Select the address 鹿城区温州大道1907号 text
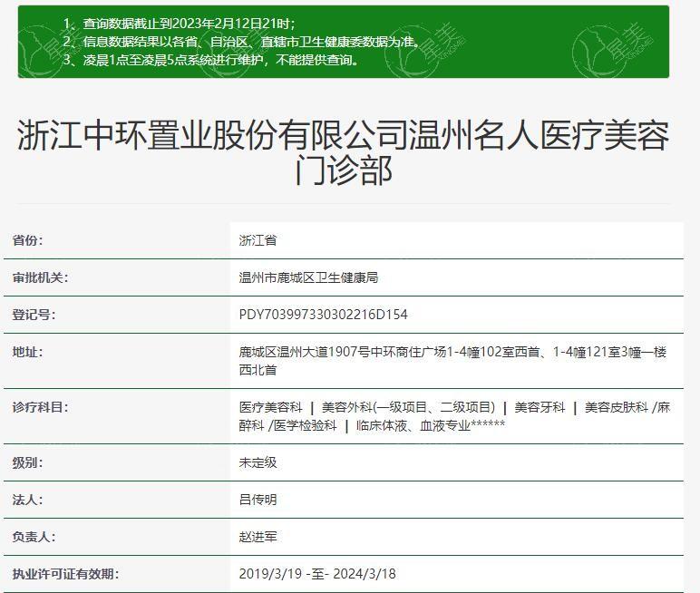 [452, 361]
